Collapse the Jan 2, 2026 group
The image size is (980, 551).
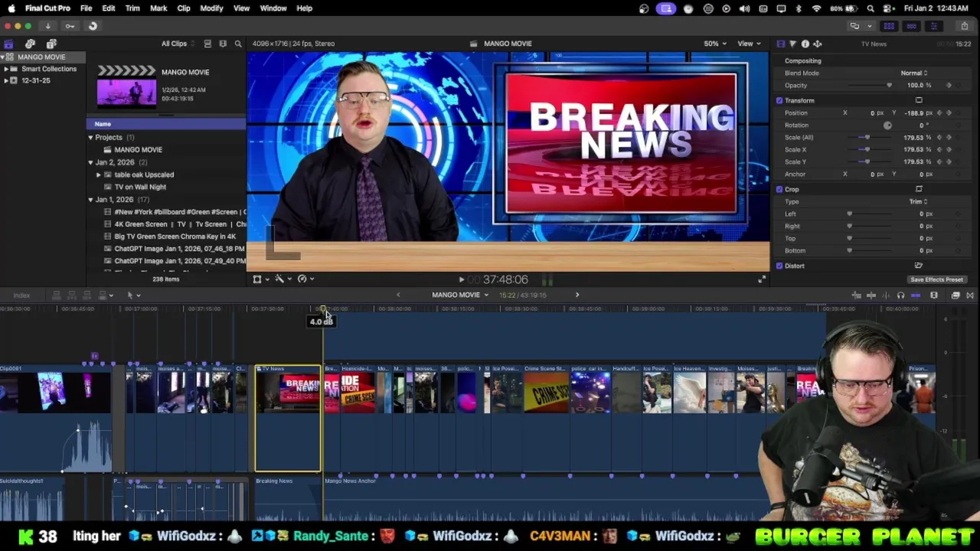pyautogui.click(x=90, y=162)
